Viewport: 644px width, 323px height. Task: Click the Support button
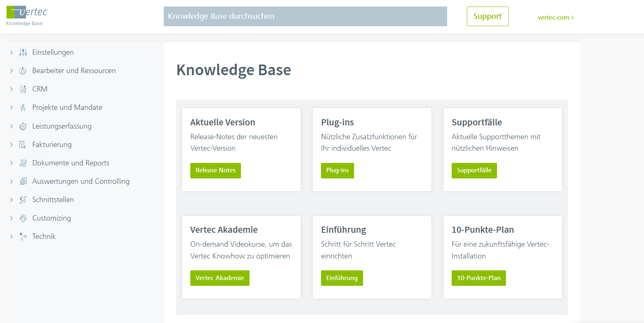click(x=488, y=16)
